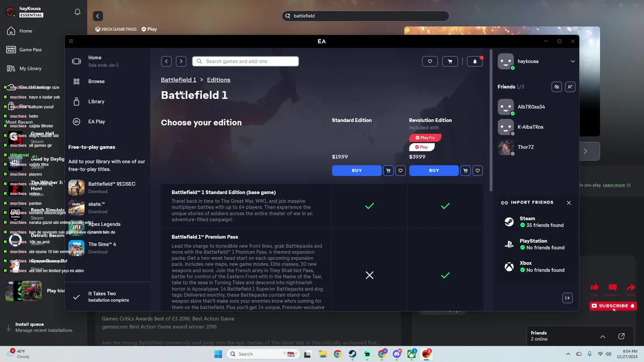Click the Xbox app battlefield search box
This screenshot has width=644, height=362.
click(365, 16)
